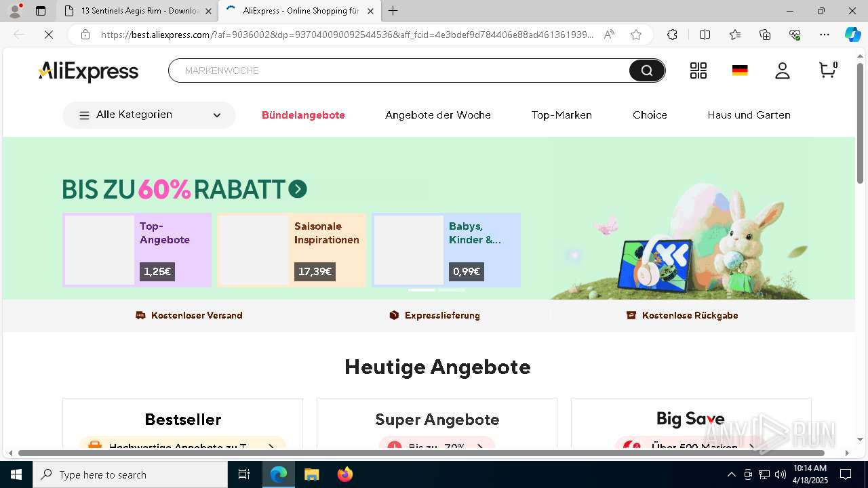This screenshot has height=488, width=868.
Task: Click the browser address bar URL
Action: point(347,35)
